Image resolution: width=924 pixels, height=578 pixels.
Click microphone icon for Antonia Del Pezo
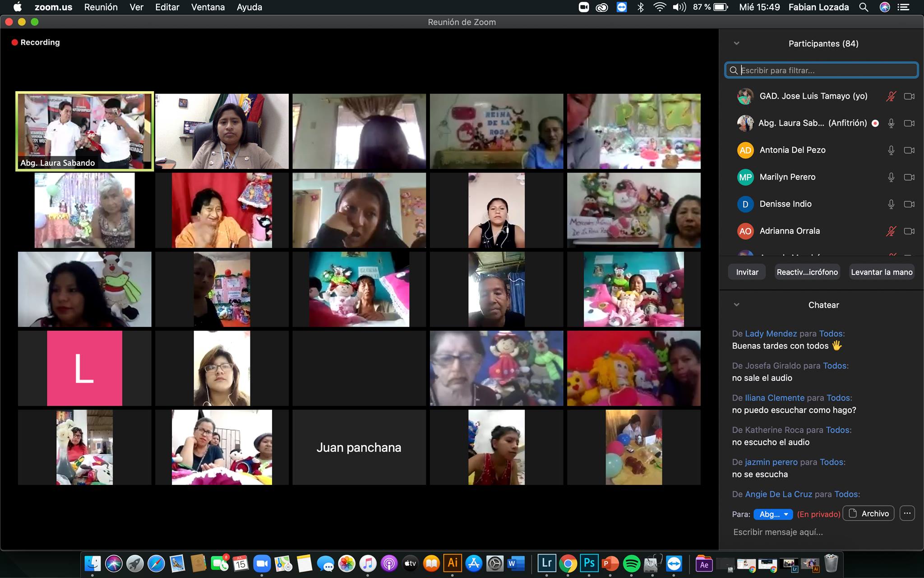[x=891, y=150]
